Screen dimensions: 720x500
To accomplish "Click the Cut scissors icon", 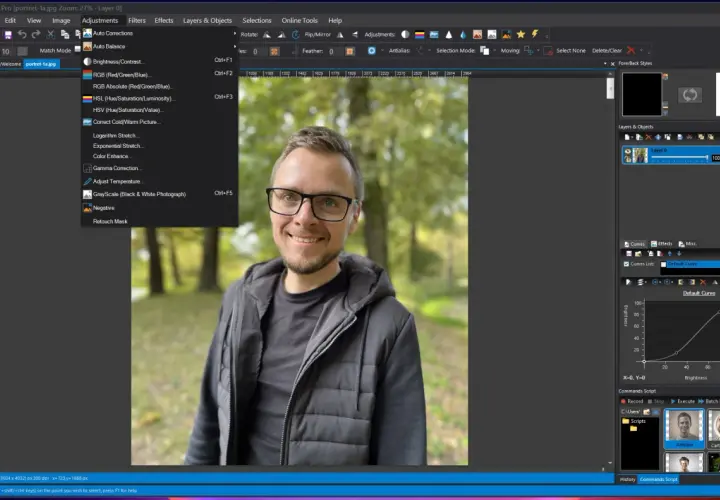I will (51, 34).
